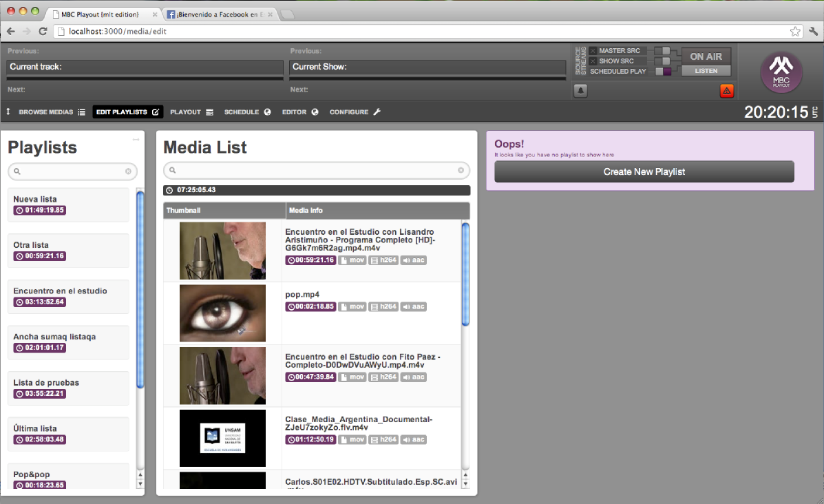824x504 pixels.
Task: Click the aac tag of the Fito Paez video
Action: pyautogui.click(x=413, y=377)
